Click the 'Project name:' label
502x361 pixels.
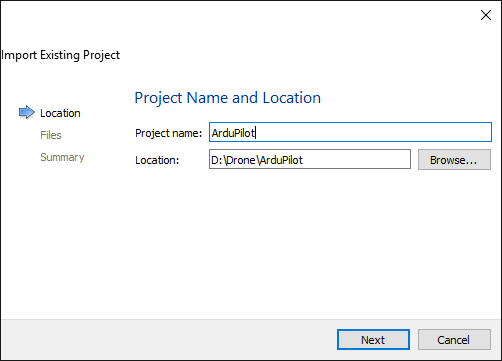pyautogui.click(x=168, y=133)
